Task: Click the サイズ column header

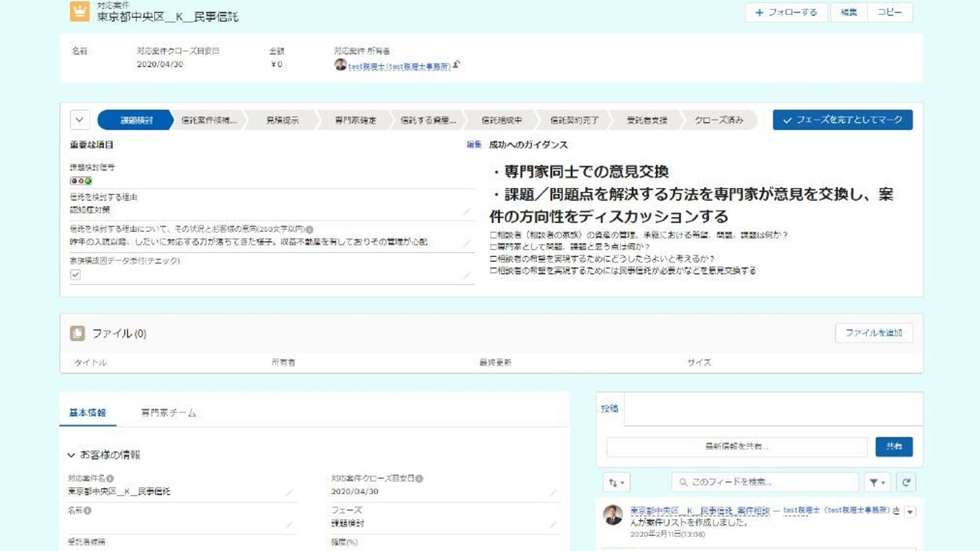Action: click(699, 362)
